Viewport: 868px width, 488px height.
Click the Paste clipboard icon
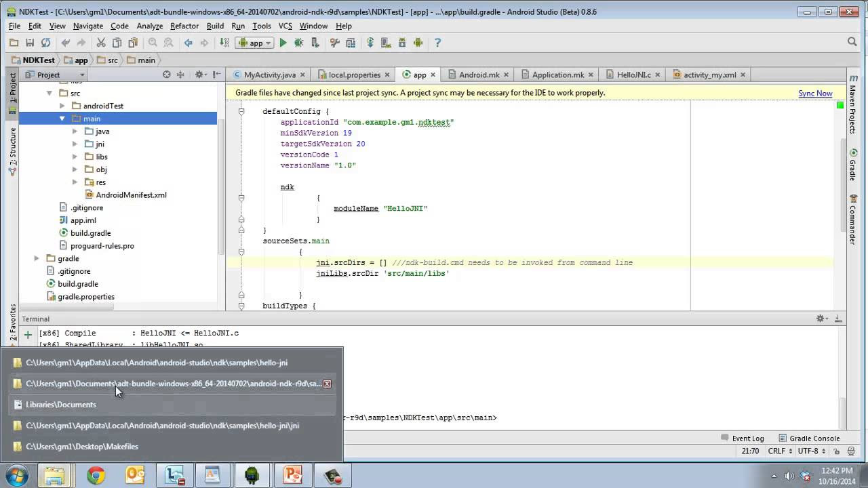(x=133, y=43)
